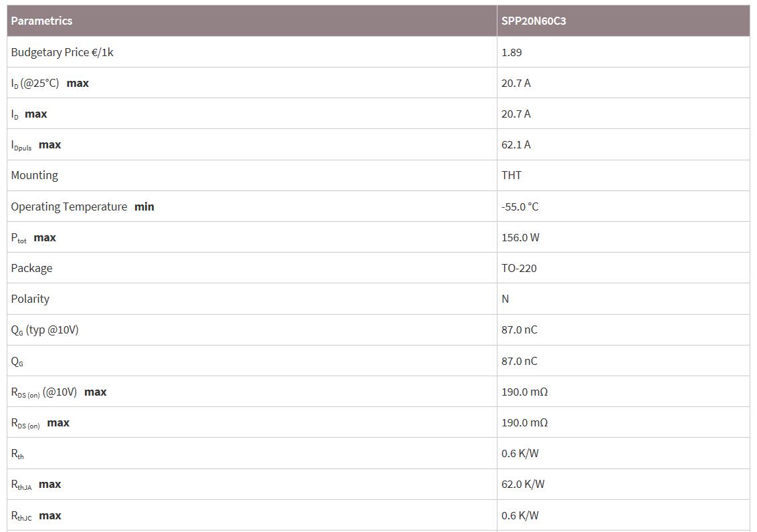Select the TO-220 package value
This screenshot has height=532, width=757.
519,268
